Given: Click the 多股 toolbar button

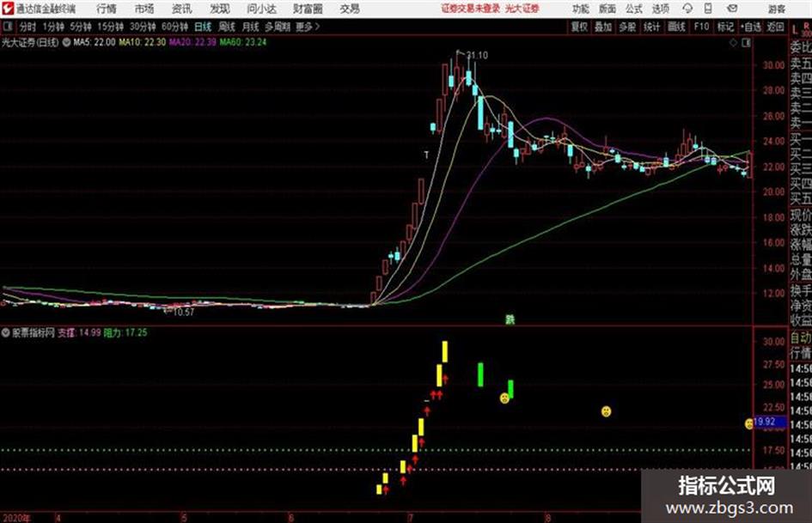Looking at the screenshot, I should tap(627, 27).
